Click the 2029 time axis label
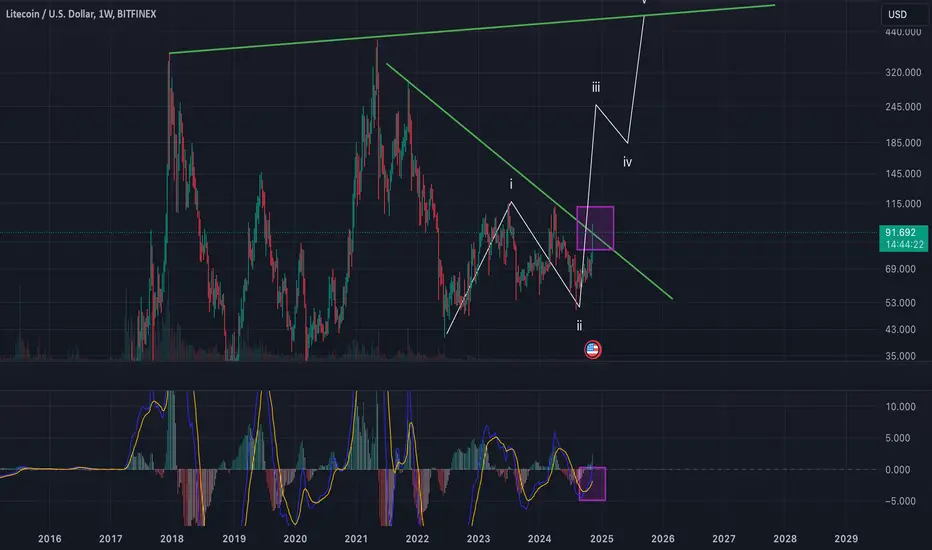The height and width of the screenshot is (550, 932). coord(846,539)
